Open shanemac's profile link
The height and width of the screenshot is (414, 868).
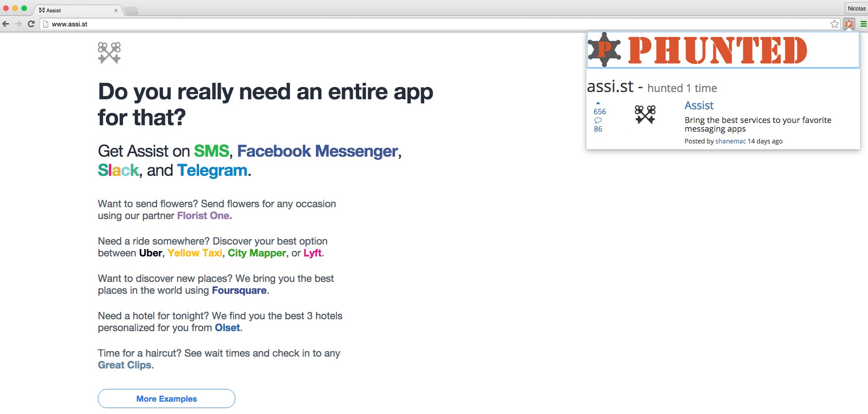pyautogui.click(x=731, y=141)
